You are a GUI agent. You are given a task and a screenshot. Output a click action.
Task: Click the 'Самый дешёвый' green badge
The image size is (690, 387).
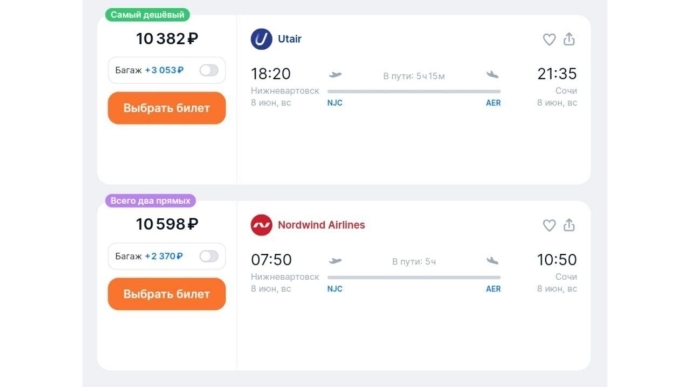click(147, 15)
